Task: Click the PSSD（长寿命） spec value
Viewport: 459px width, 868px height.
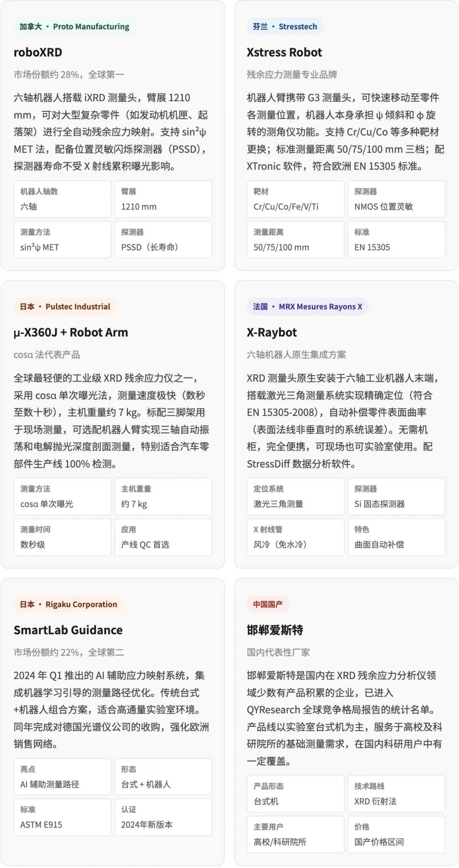Action: tap(150, 247)
